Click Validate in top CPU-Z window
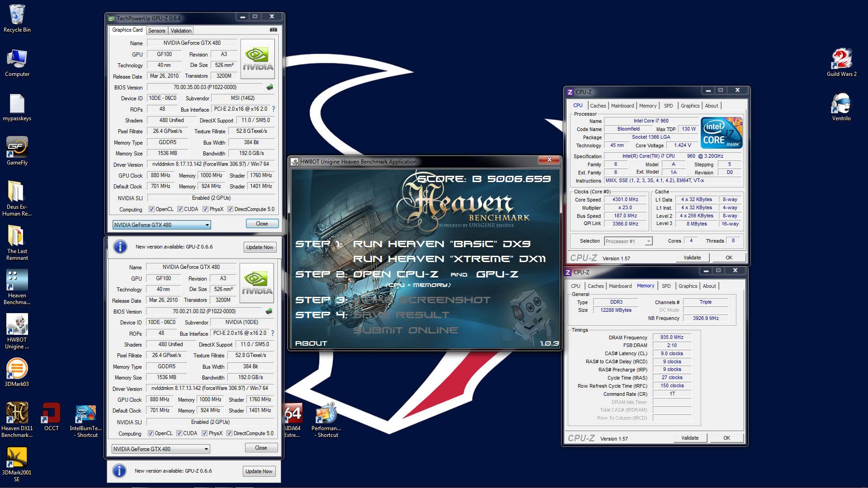This screenshot has width=868, height=488. 692,258
